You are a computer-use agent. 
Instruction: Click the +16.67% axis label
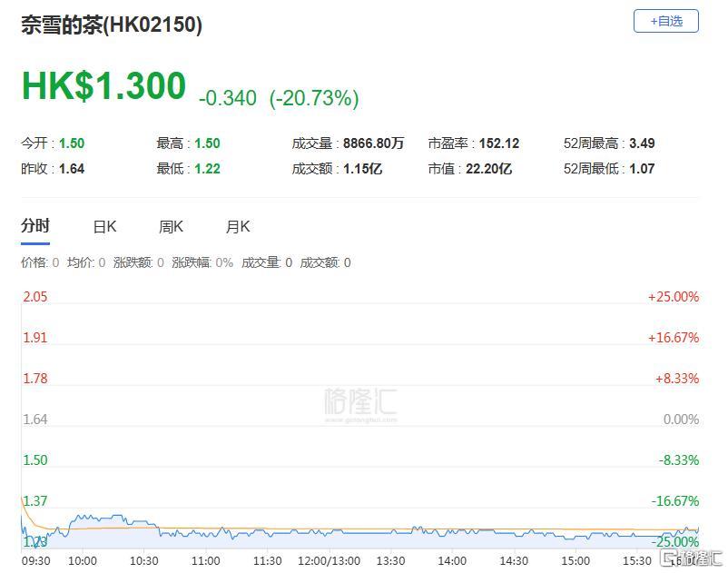(674, 338)
